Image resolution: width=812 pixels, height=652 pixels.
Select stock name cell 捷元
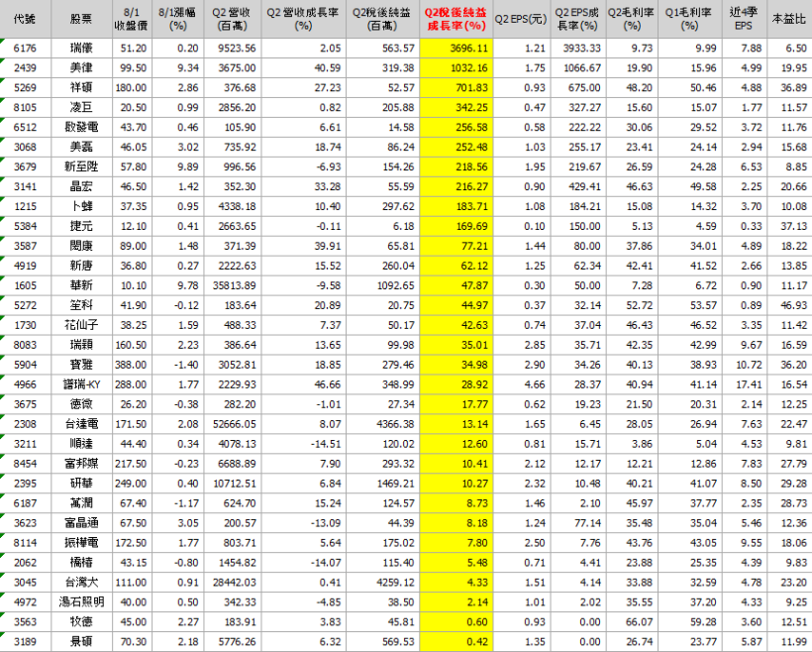(81, 226)
